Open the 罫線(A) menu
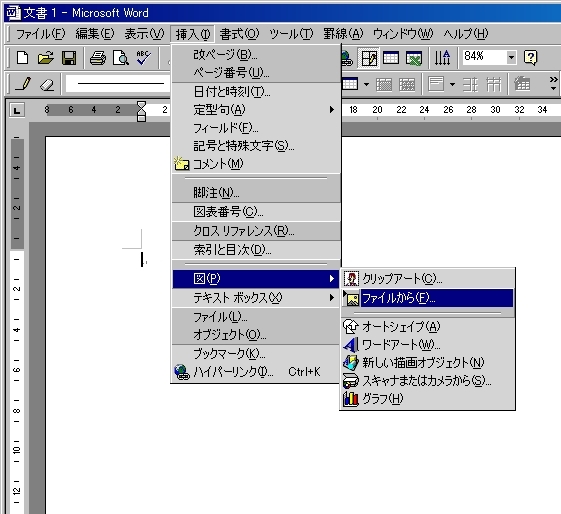Image resolution: width=561 pixels, height=514 pixels. 343,34
